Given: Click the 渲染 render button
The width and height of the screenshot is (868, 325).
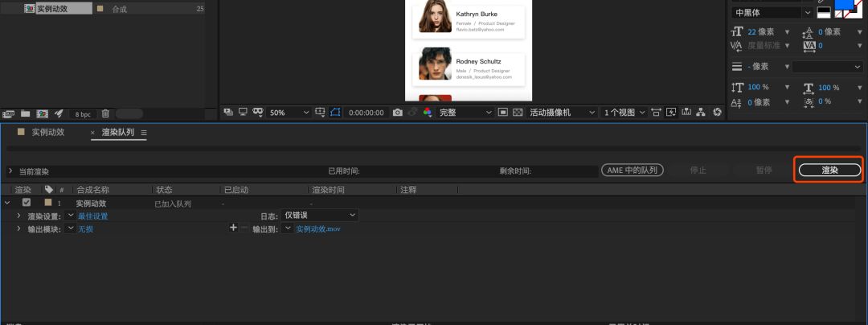Looking at the screenshot, I should (x=829, y=170).
